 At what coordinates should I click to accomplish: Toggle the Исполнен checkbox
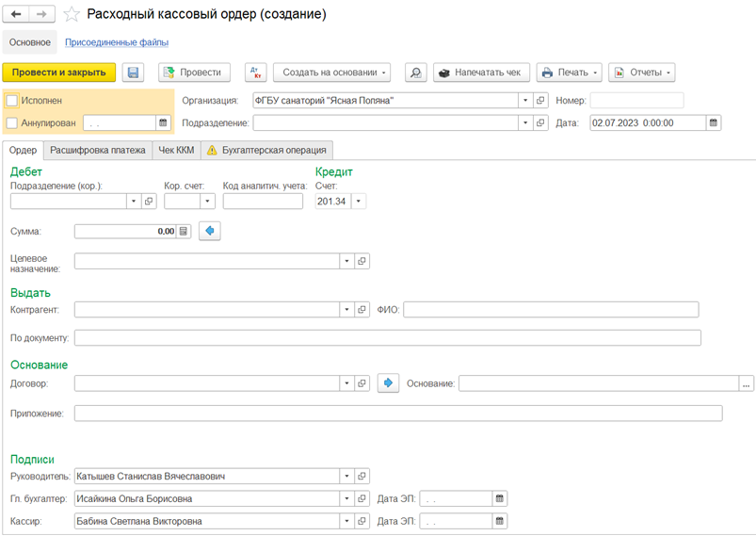point(12,101)
